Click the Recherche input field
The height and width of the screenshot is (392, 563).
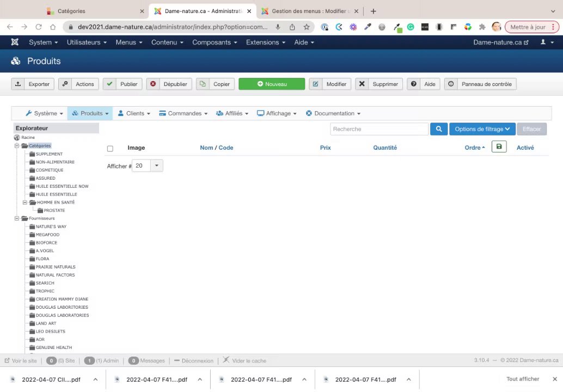[379, 129]
